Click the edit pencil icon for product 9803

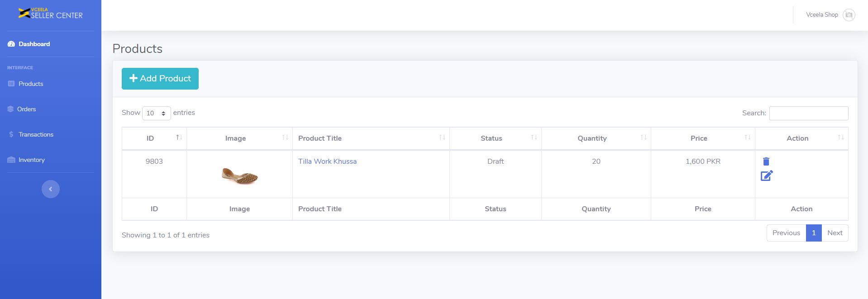click(x=767, y=176)
